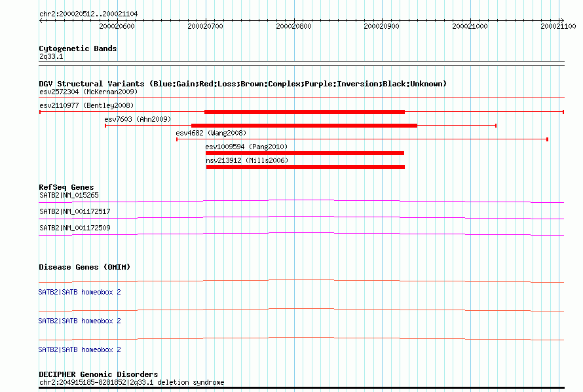Viewport: 583px width, 392px height.
Task: Select the DECIPHER Genomic Disorders track heading
Action: 98,374
